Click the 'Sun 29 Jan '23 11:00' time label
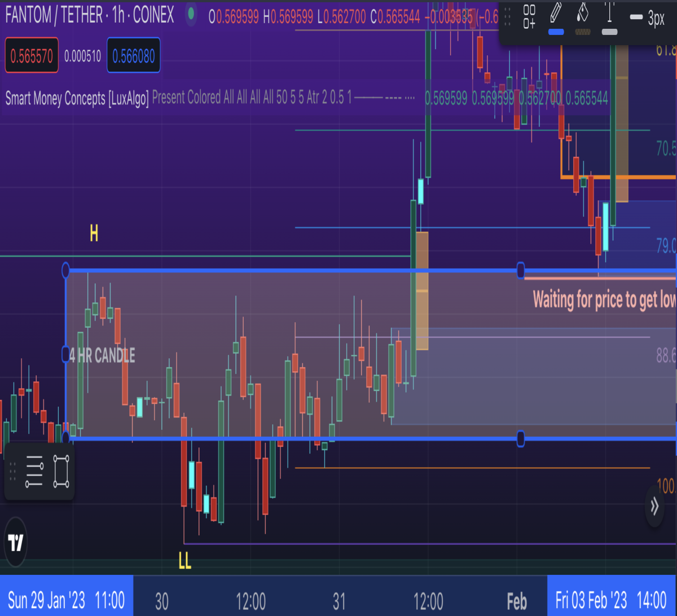Screen dimensions: 677x616 point(67,599)
